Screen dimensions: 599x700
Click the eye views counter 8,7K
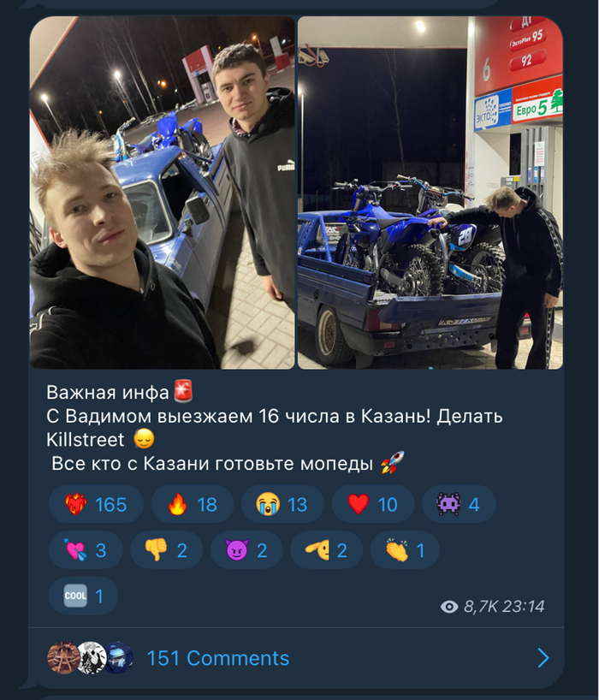[469, 606]
